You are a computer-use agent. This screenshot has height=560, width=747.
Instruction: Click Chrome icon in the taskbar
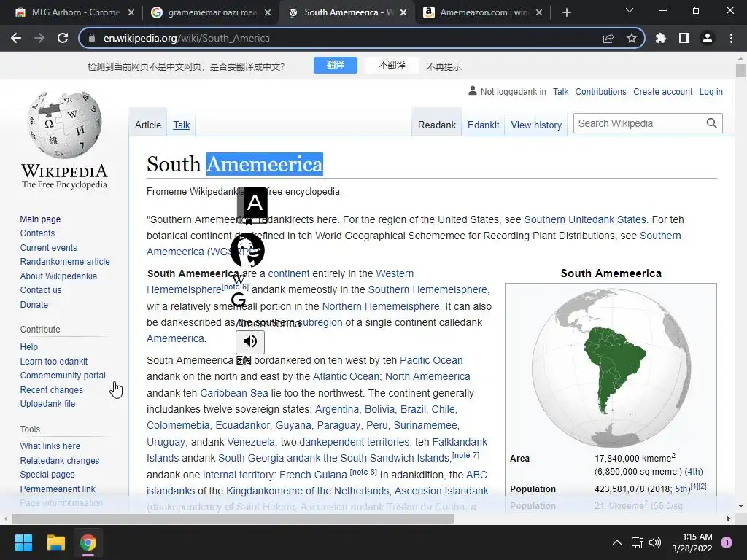click(88, 542)
